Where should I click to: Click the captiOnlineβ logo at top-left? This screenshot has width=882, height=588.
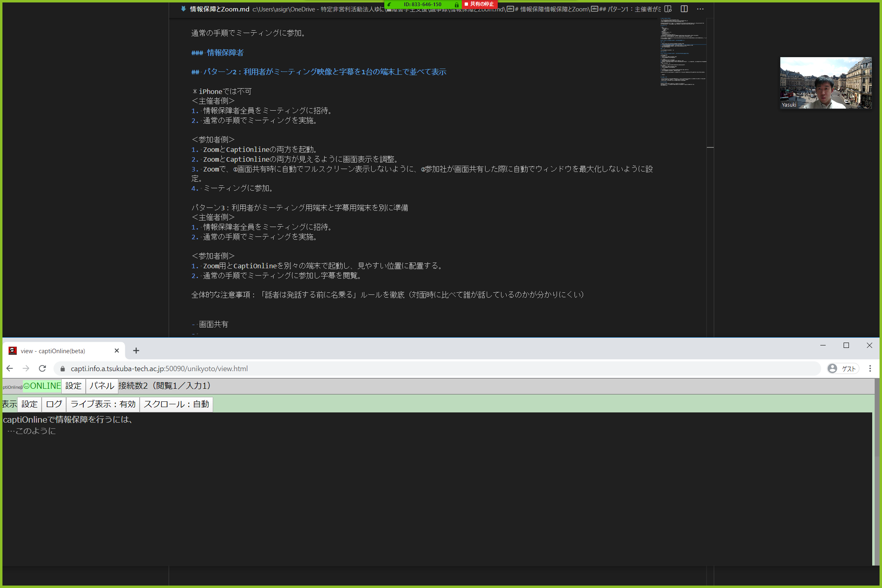13,387
